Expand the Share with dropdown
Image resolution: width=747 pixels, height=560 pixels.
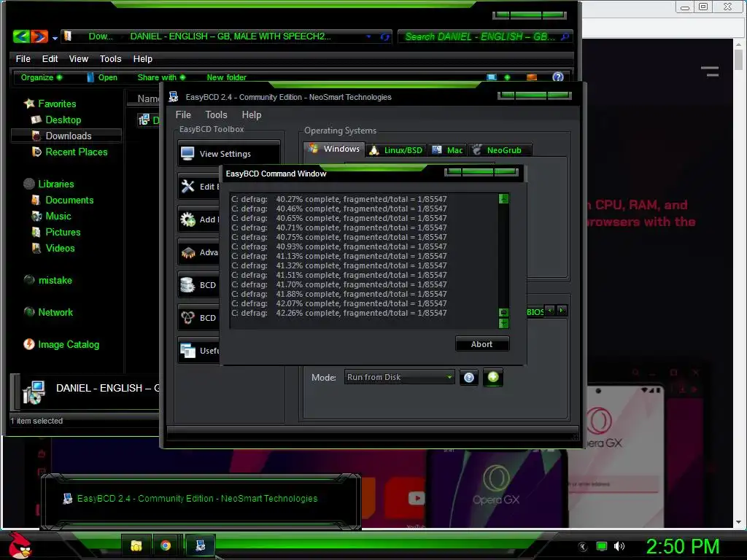coord(161,77)
